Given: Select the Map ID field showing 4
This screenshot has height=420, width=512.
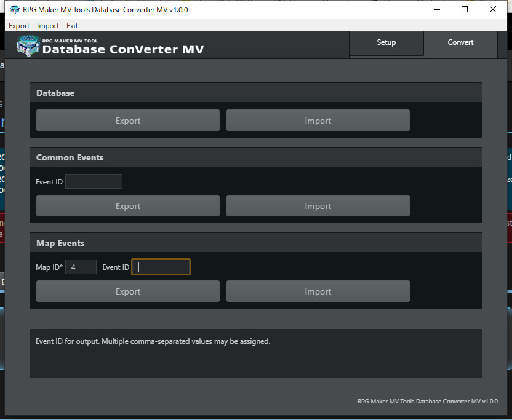Looking at the screenshot, I should click(x=81, y=267).
